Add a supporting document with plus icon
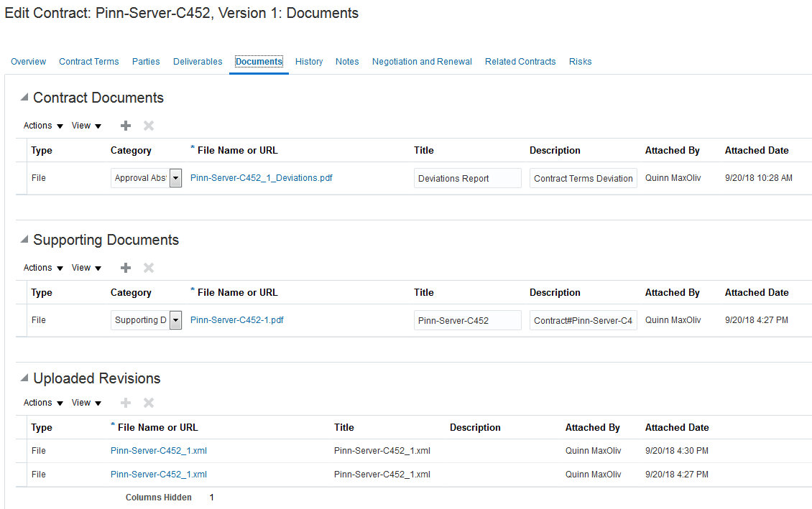The image size is (812, 509). tap(126, 268)
